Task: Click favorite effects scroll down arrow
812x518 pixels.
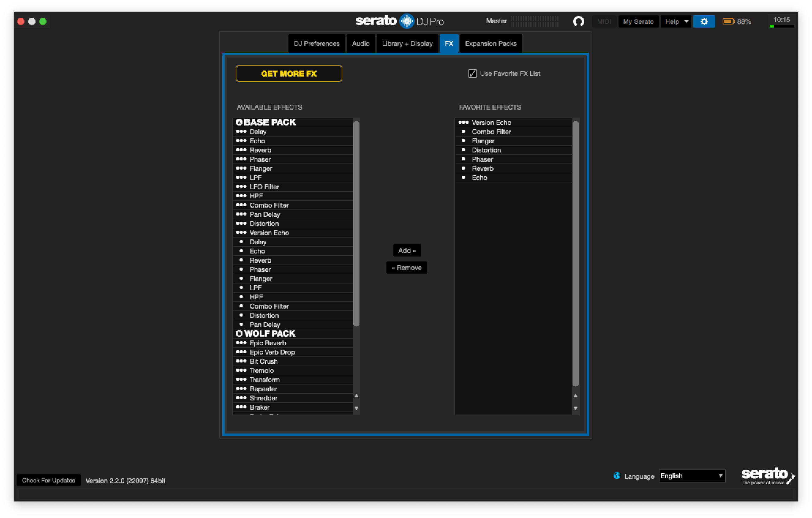Action: [x=576, y=408]
